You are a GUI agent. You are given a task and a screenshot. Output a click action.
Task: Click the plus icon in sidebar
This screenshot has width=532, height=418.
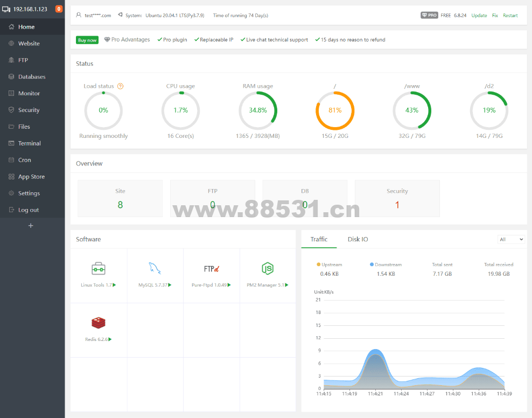(x=31, y=226)
